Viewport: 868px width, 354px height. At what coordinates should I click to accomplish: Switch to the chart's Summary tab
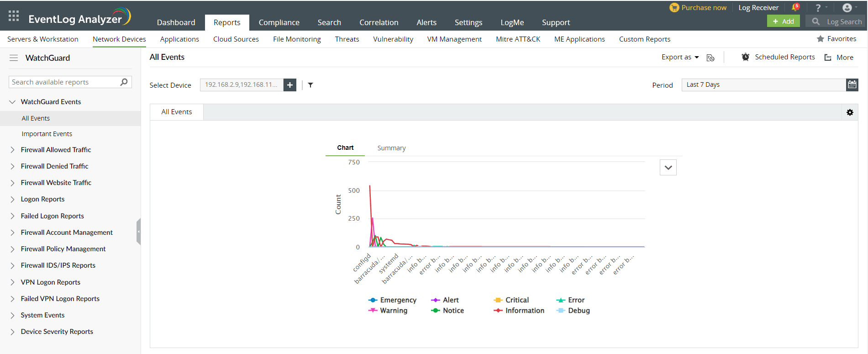[x=391, y=148]
